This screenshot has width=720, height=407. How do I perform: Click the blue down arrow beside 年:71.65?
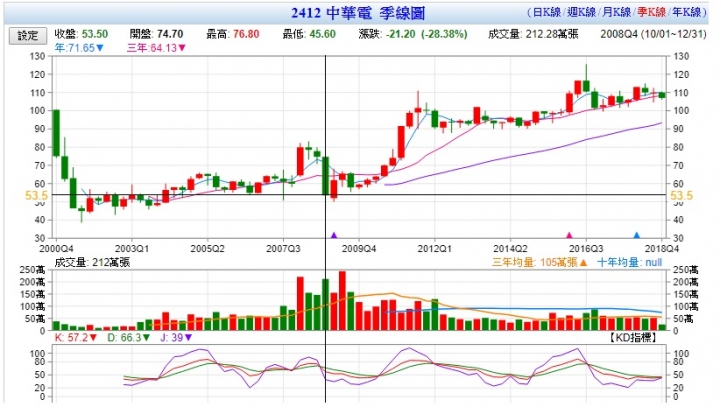click(x=100, y=48)
